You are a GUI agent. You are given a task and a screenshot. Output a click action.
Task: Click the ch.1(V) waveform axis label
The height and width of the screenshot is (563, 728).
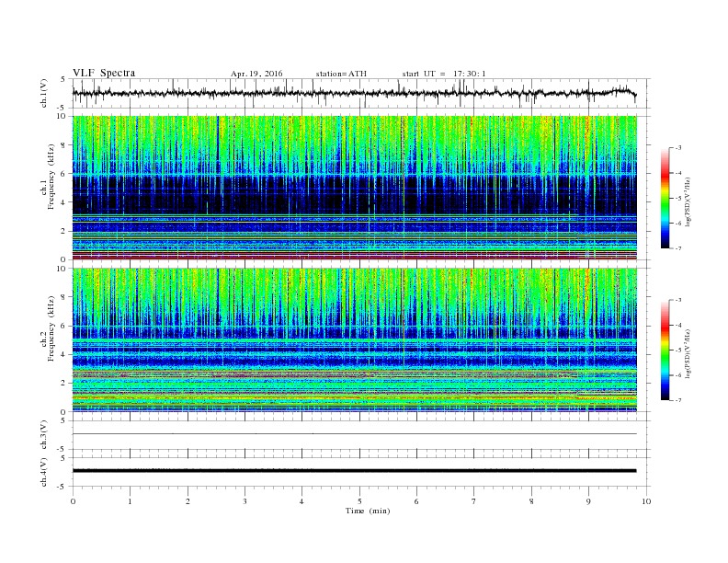pyautogui.click(x=44, y=93)
